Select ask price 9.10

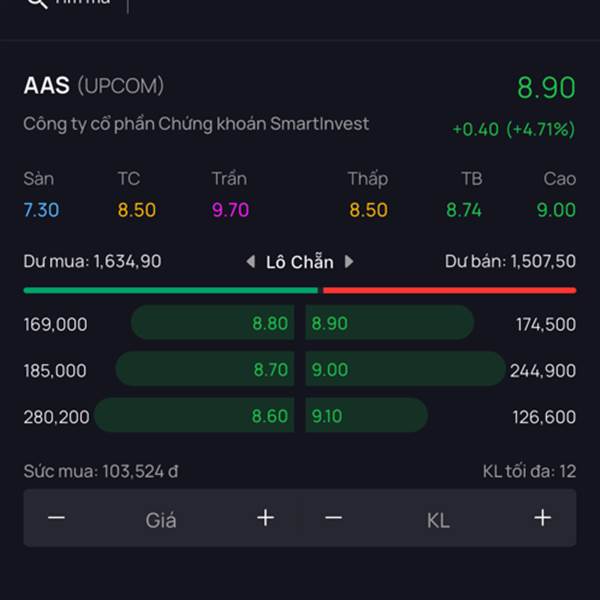click(327, 416)
